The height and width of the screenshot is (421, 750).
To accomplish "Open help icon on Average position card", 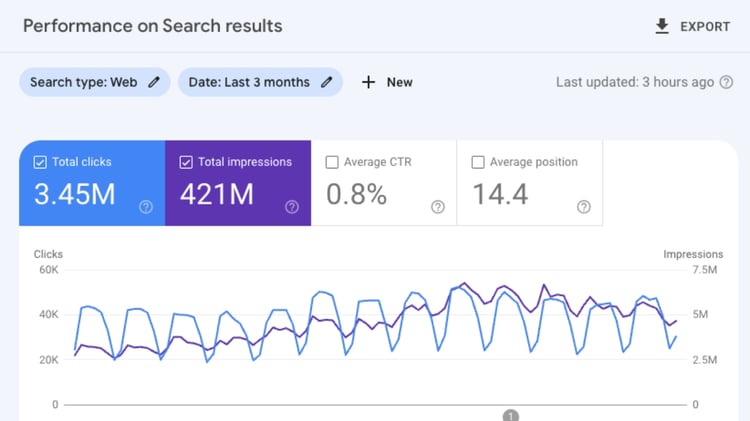I will click(x=584, y=207).
